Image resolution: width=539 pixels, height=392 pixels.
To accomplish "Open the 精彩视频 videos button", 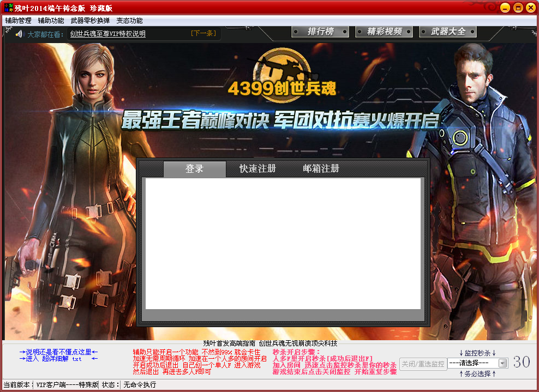I will (384, 32).
